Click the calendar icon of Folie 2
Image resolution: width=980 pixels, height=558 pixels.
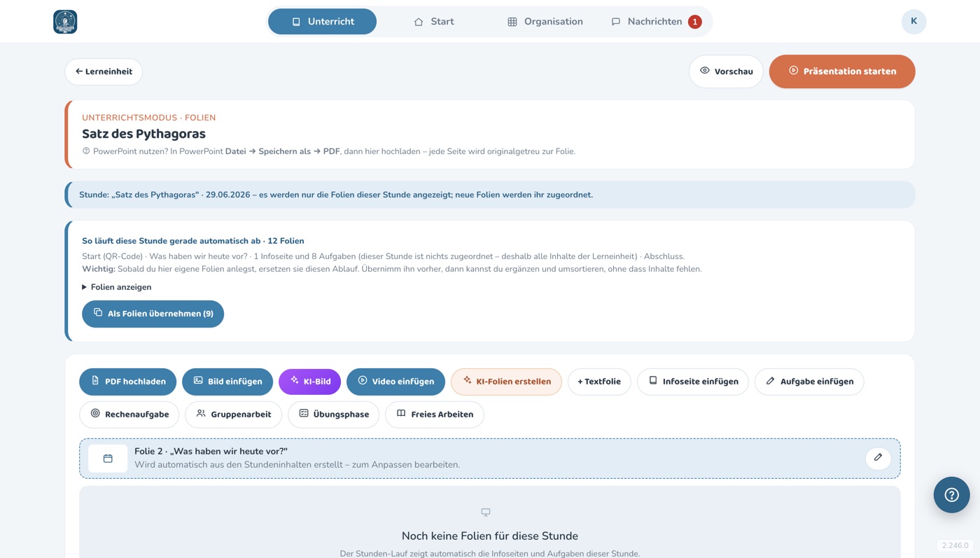pos(108,459)
